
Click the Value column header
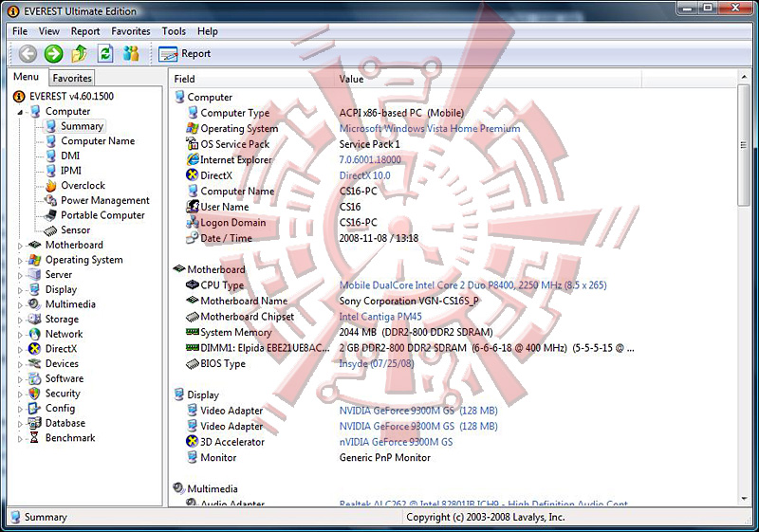pyautogui.click(x=488, y=79)
